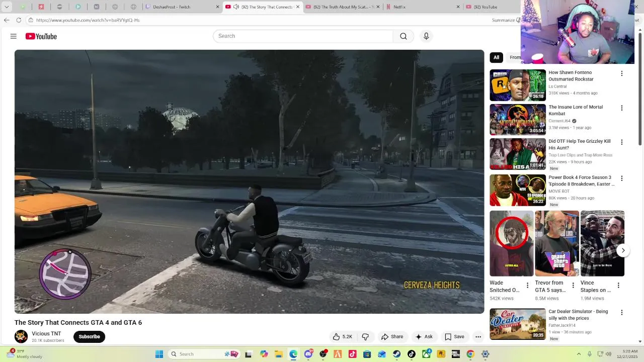The height and width of the screenshot is (362, 644).
Task: Open options for Car Dealer Simulator video
Action: tap(621, 312)
